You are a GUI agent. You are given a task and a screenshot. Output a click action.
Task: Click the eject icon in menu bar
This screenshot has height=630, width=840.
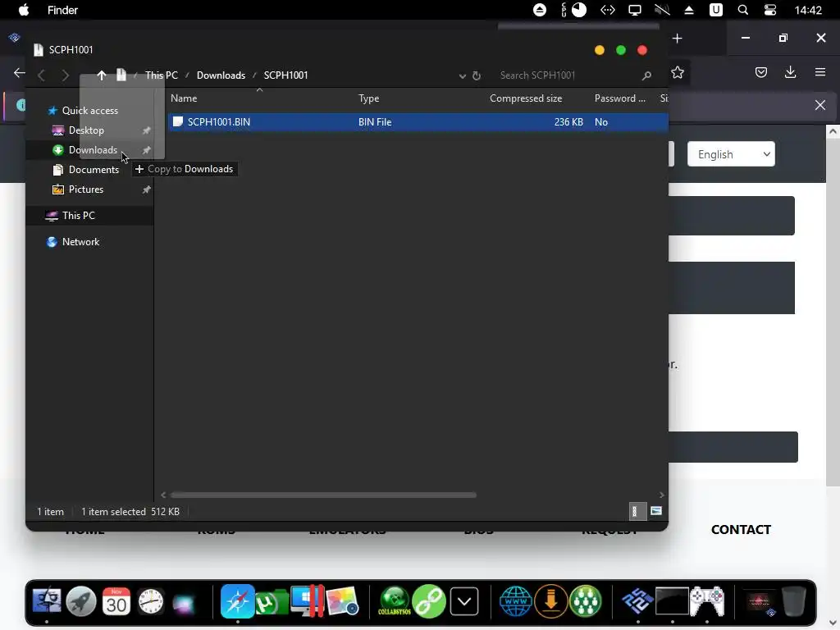point(689,10)
